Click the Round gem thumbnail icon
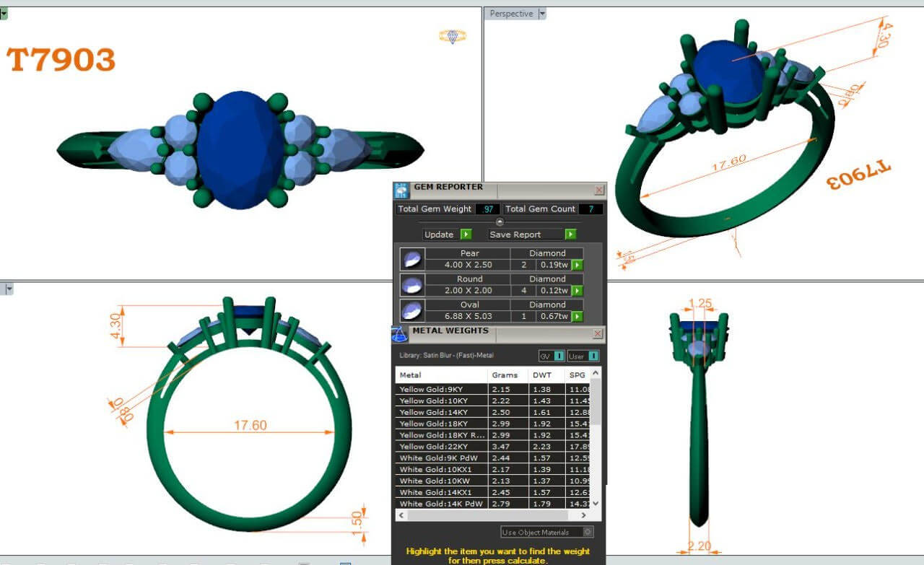This screenshot has height=565, width=924. click(x=411, y=285)
